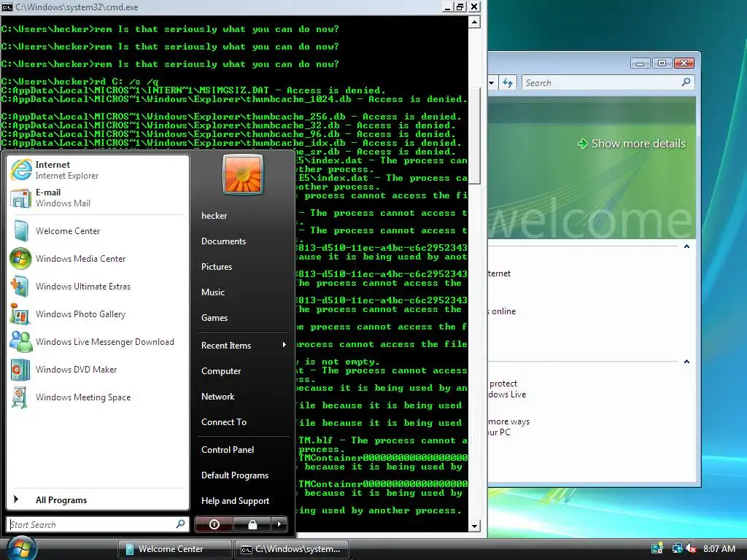The image size is (747, 560).
Task: Click the muted volume tray icon
Action: [x=692, y=548]
